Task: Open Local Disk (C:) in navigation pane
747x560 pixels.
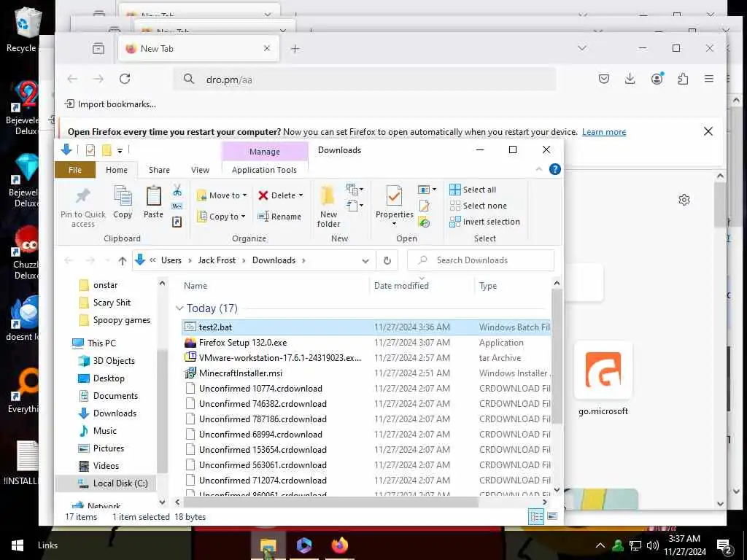Action: (120, 483)
